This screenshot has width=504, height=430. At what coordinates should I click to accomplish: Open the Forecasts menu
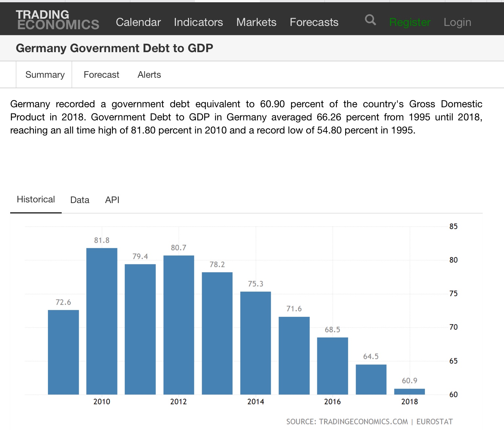(314, 22)
